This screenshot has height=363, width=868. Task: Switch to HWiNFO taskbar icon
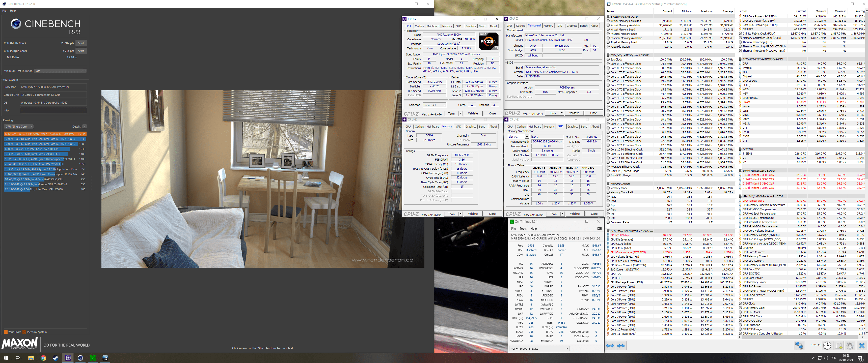coord(105,358)
